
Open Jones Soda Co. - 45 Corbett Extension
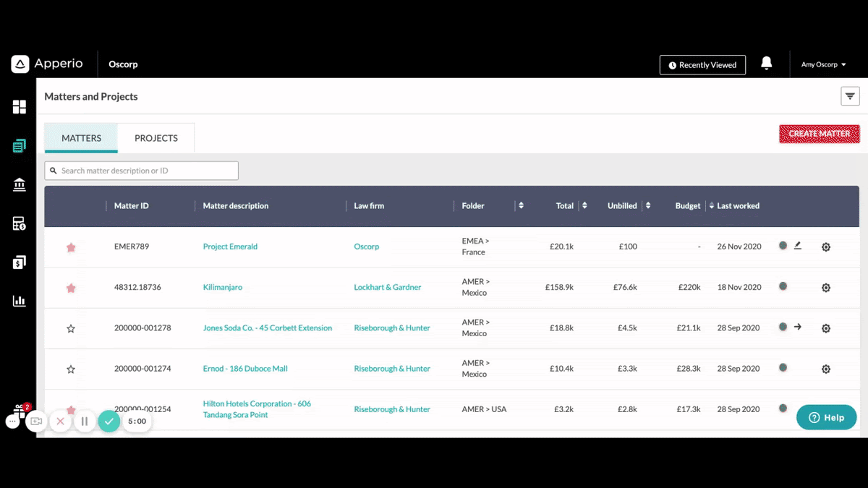click(268, 328)
